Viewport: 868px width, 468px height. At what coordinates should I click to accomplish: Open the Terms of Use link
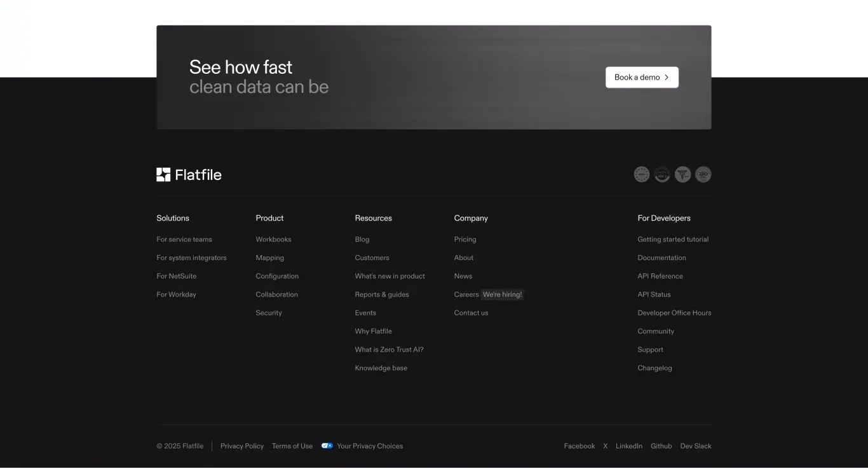[x=292, y=446]
